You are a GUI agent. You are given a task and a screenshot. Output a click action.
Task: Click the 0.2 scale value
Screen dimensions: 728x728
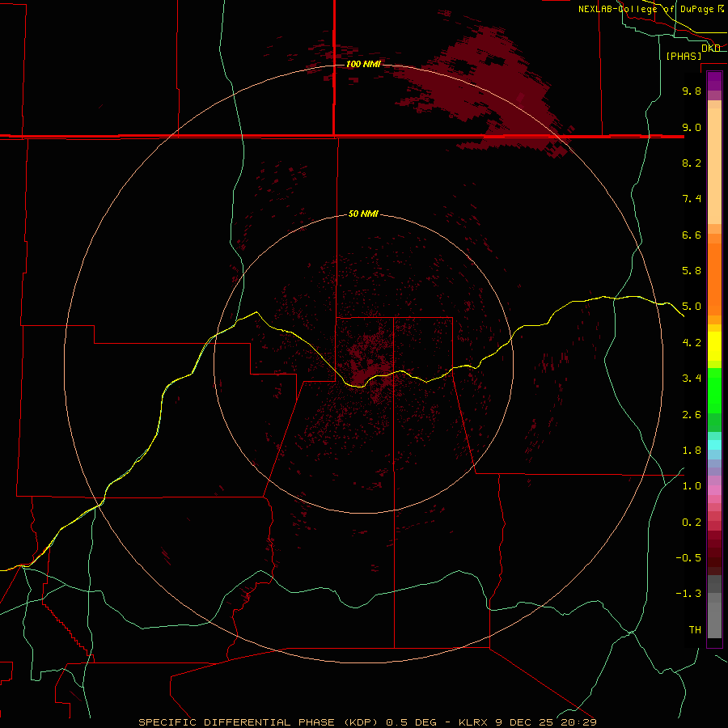(x=692, y=523)
